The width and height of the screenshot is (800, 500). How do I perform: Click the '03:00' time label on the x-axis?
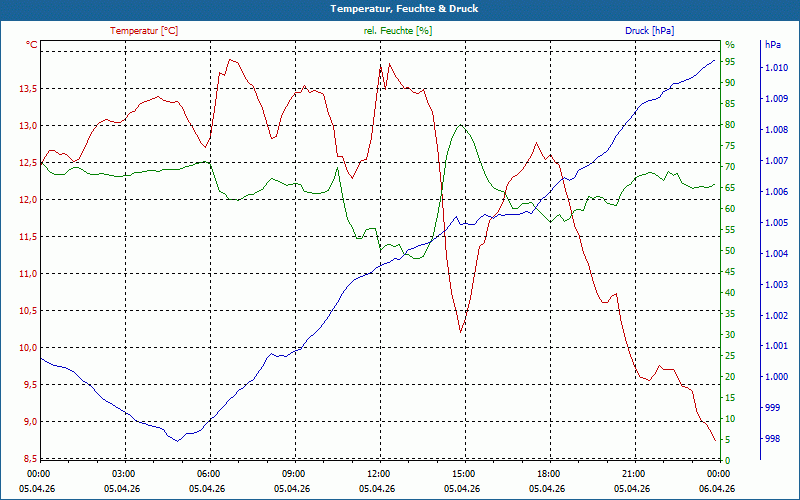(123, 474)
